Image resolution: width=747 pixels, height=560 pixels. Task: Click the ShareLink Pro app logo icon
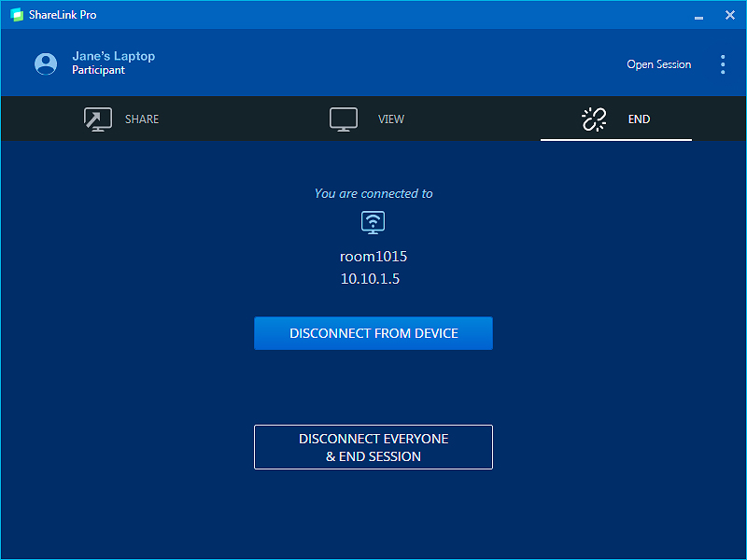tap(17, 15)
